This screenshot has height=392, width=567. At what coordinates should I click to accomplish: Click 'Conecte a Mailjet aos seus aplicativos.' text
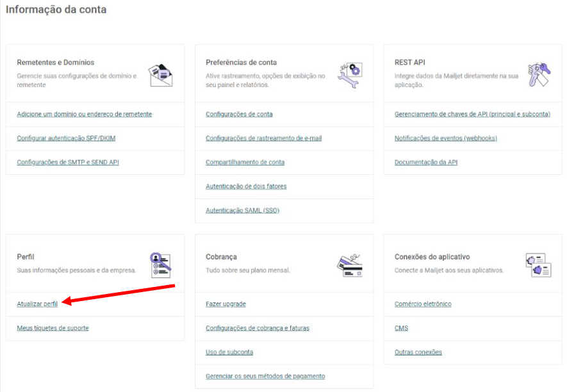(448, 270)
